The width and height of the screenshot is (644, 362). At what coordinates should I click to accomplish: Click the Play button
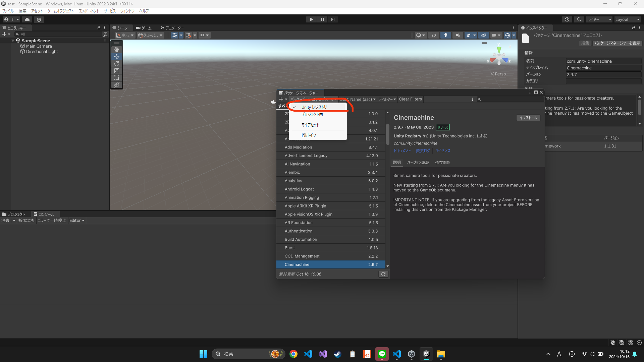coord(311,19)
